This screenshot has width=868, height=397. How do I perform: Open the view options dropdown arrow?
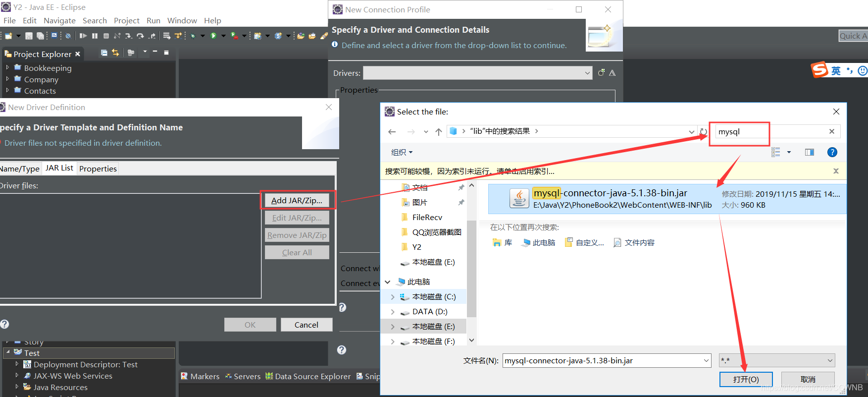pyautogui.click(x=789, y=152)
